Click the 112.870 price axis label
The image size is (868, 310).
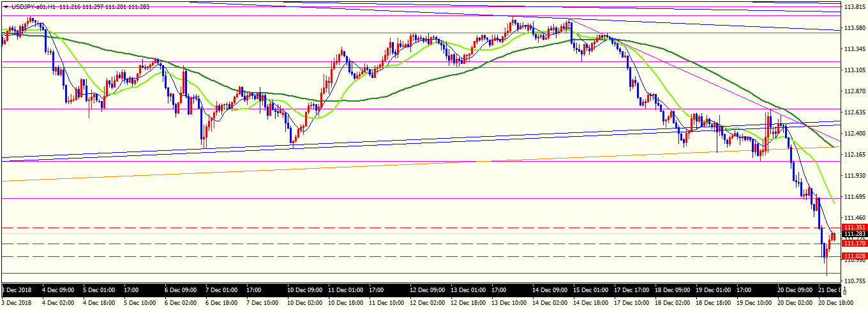tap(855, 91)
